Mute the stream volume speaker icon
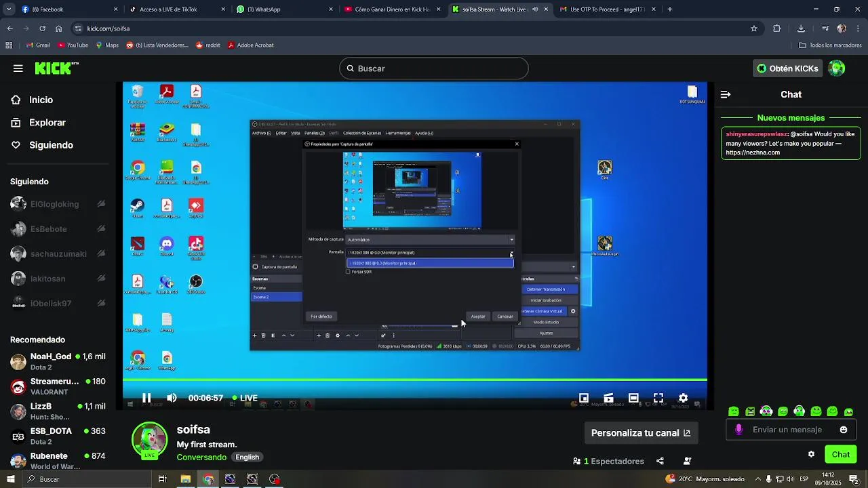 [x=172, y=398]
